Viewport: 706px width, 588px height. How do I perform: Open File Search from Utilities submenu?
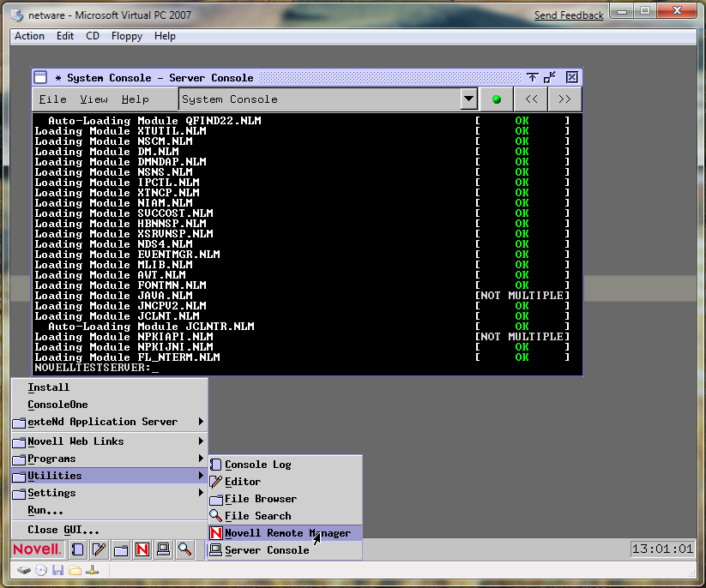[286, 515]
